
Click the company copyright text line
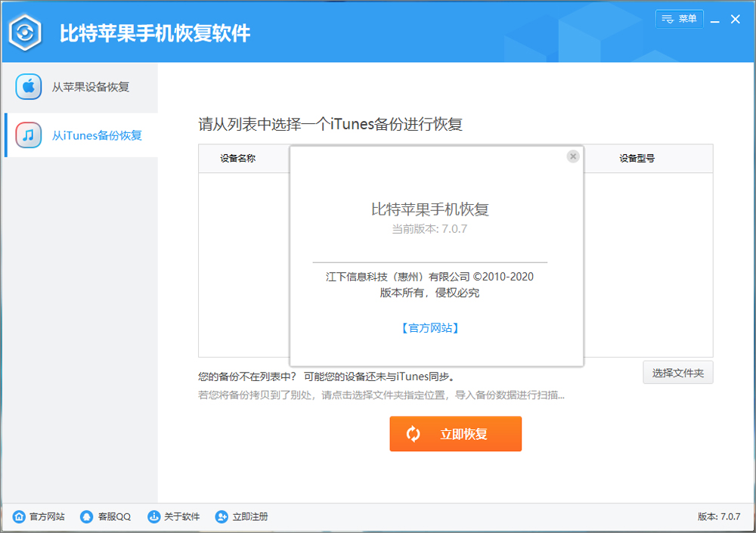point(429,277)
